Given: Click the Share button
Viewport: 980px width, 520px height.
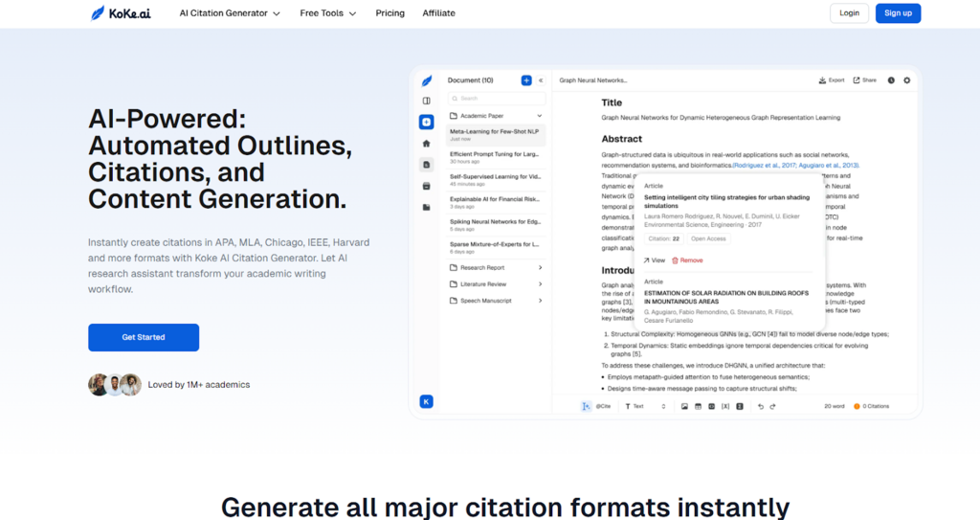Looking at the screenshot, I should (x=865, y=80).
